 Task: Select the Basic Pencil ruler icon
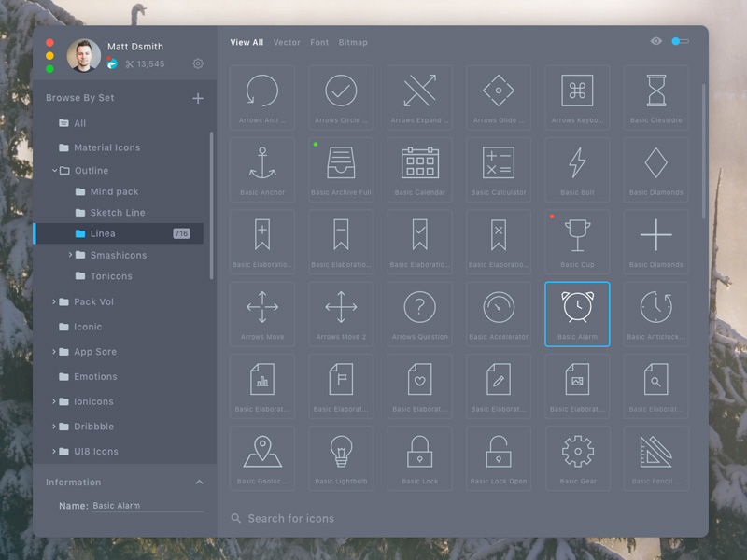point(655,457)
